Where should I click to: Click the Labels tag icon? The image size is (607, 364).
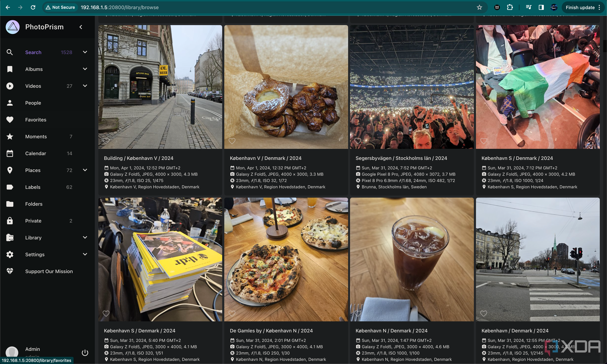(10, 187)
